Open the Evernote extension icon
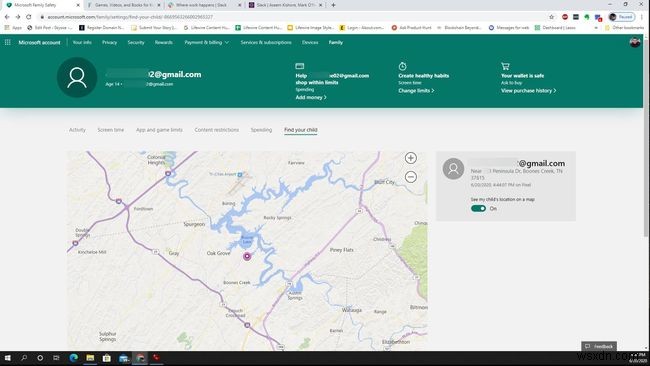The width and height of the screenshot is (650, 366). pyautogui.click(x=587, y=17)
